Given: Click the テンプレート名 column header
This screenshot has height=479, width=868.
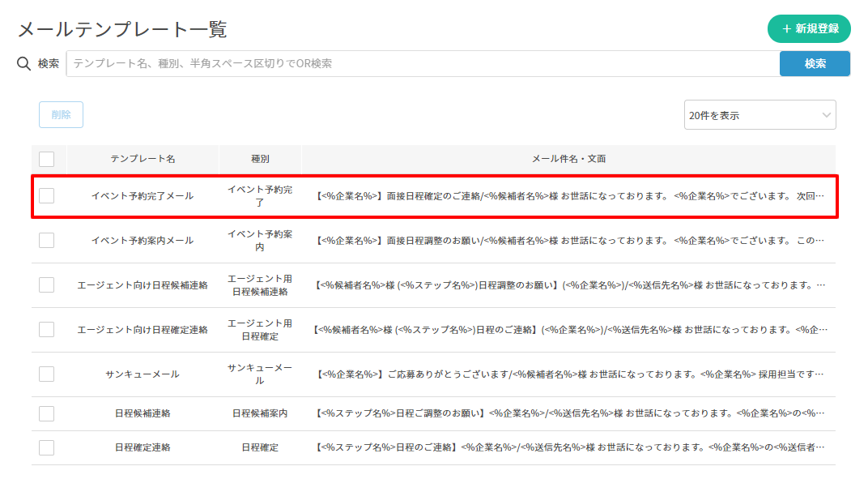Looking at the screenshot, I should [143, 159].
